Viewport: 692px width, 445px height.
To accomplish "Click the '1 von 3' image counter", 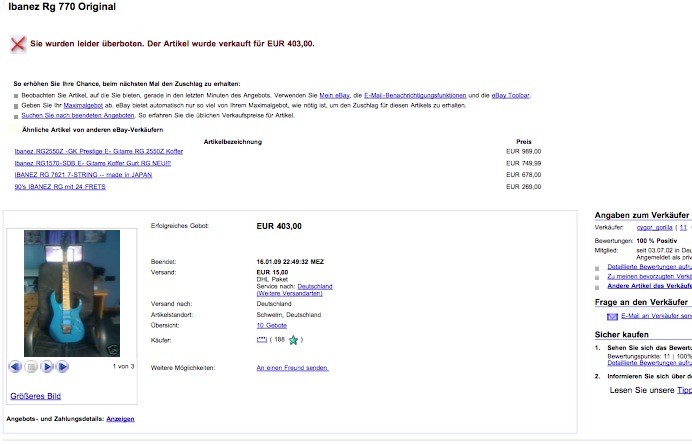I will (x=124, y=366).
